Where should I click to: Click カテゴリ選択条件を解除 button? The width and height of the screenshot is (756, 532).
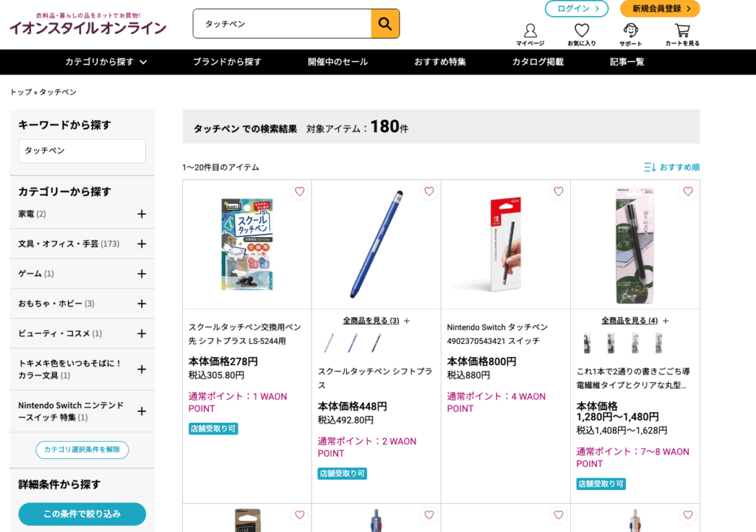point(82,449)
